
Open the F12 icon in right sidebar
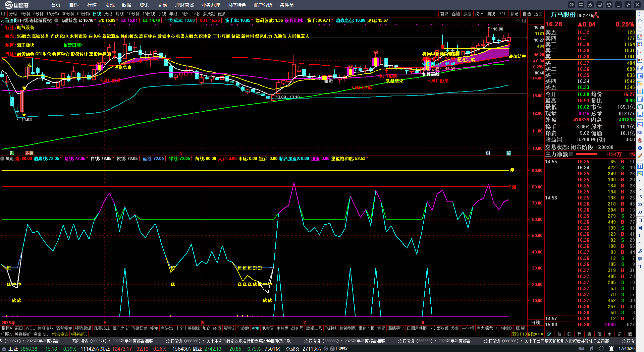point(640,99)
